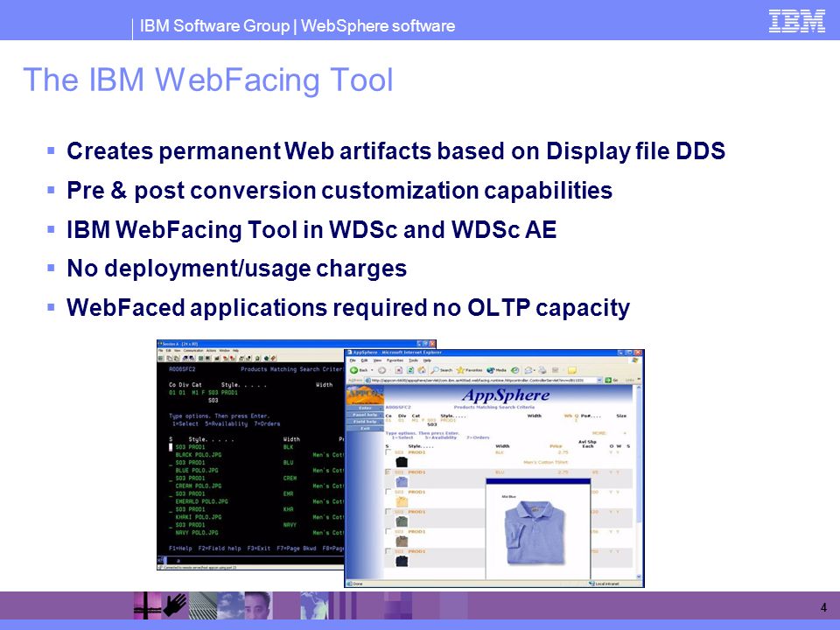Open the History icon in Internet Explorer toolbar
The image size is (840, 630).
[514, 370]
